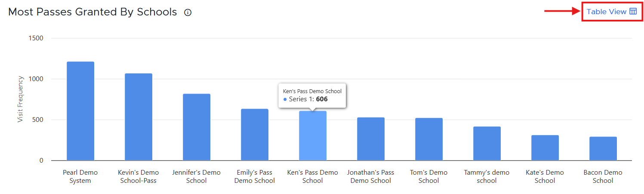Select the Emily's Pass Demo School bar
The height and width of the screenshot is (194, 644).
[x=255, y=135]
